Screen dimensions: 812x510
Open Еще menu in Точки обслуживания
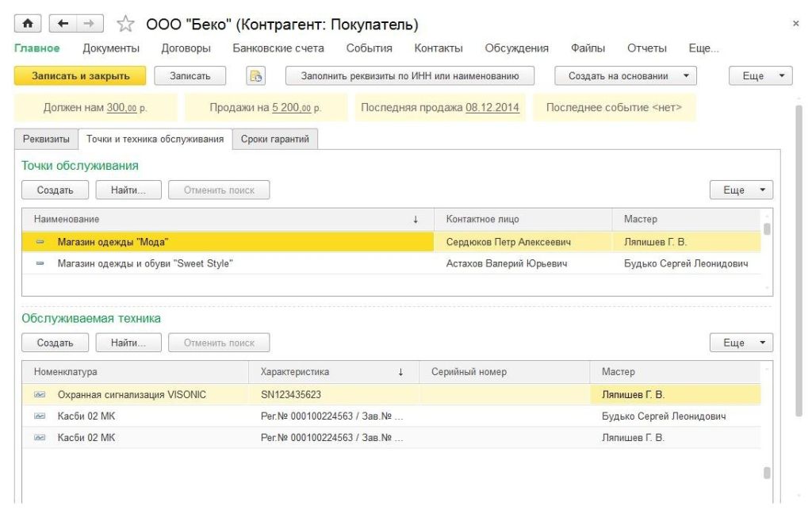pos(741,190)
